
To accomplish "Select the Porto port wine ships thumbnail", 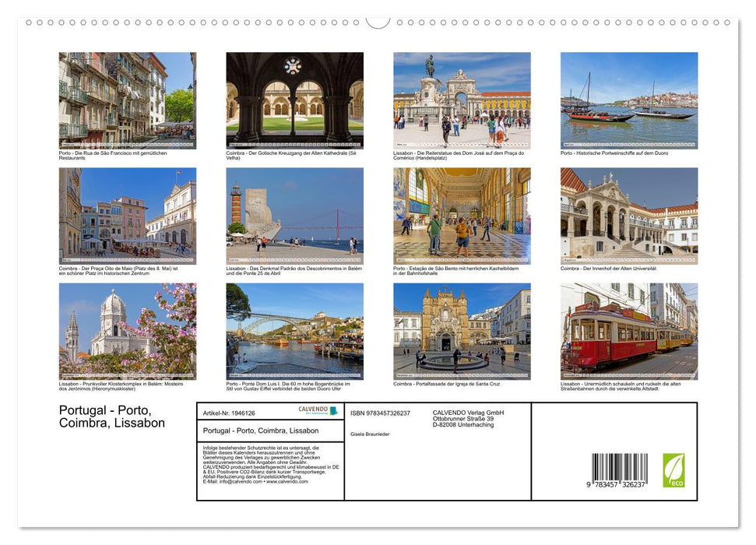I will [x=628, y=99].
